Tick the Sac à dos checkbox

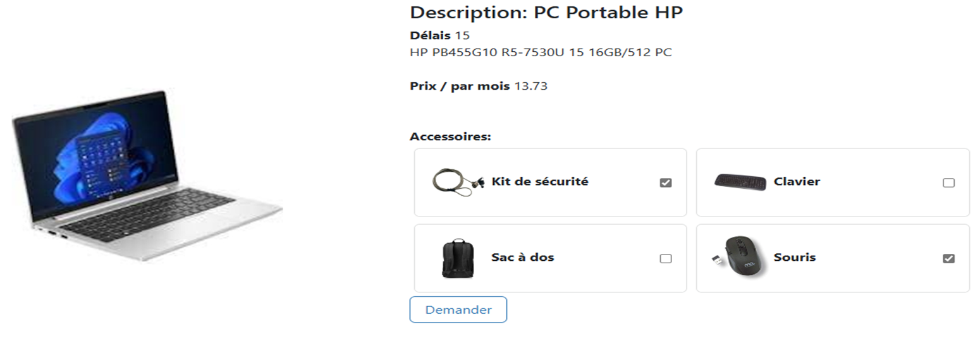(666, 258)
